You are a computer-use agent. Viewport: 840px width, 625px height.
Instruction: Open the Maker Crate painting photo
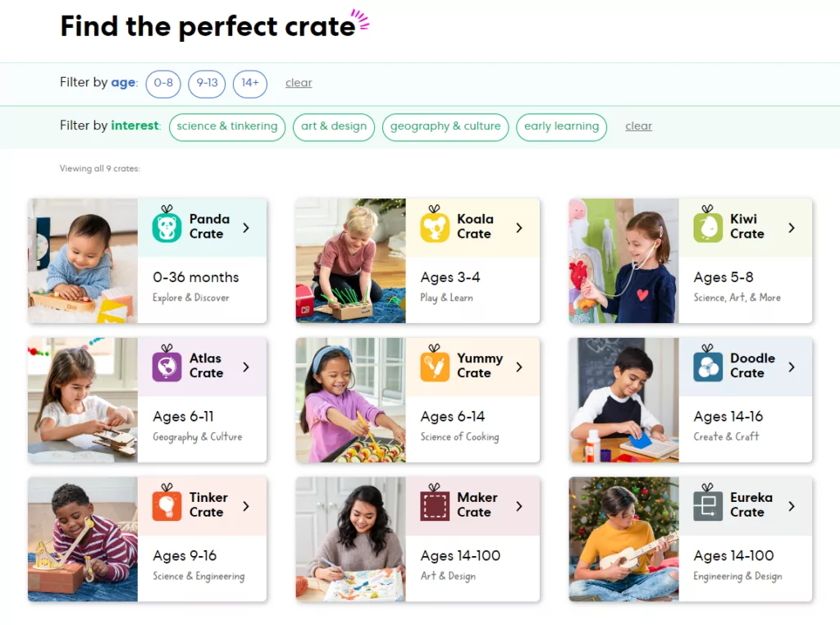click(x=351, y=540)
